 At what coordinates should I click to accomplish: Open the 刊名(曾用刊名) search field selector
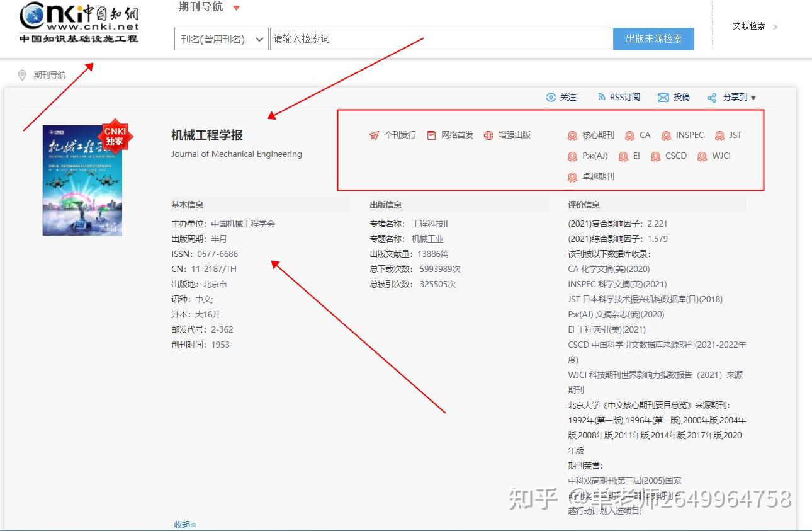point(221,39)
